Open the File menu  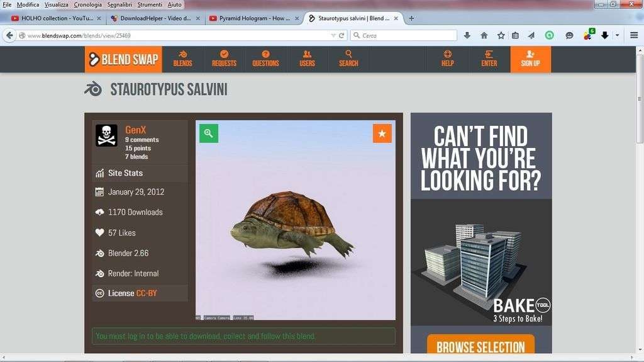[x=7, y=4]
